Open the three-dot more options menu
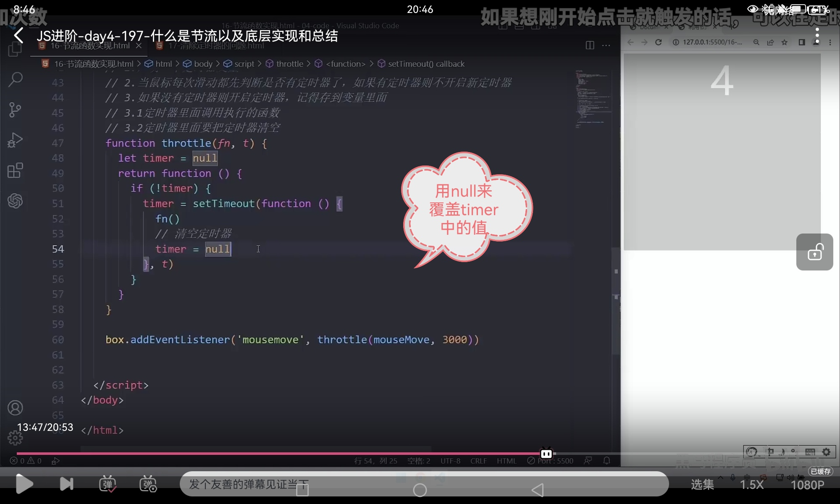This screenshot has width=840, height=504. pyautogui.click(x=817, y=36)
